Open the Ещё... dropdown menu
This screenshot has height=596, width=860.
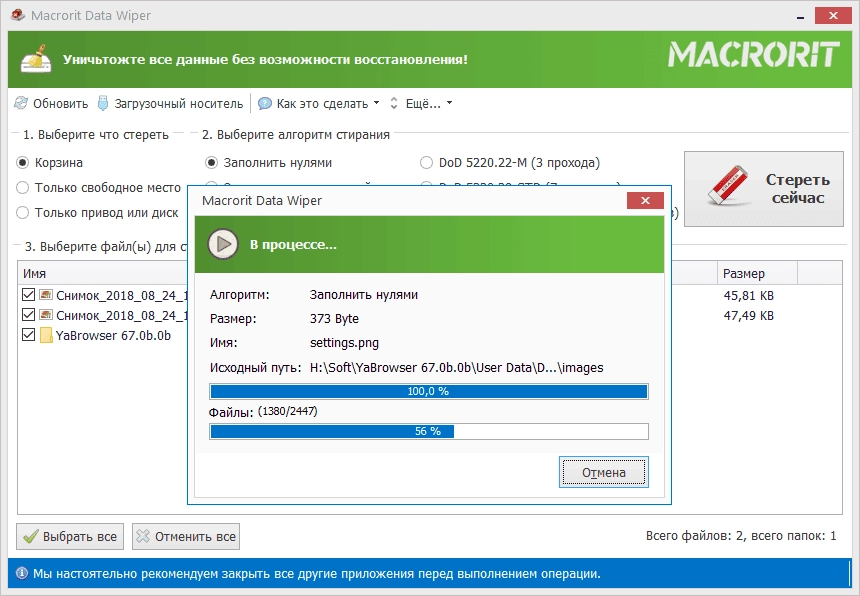[421, 103]
